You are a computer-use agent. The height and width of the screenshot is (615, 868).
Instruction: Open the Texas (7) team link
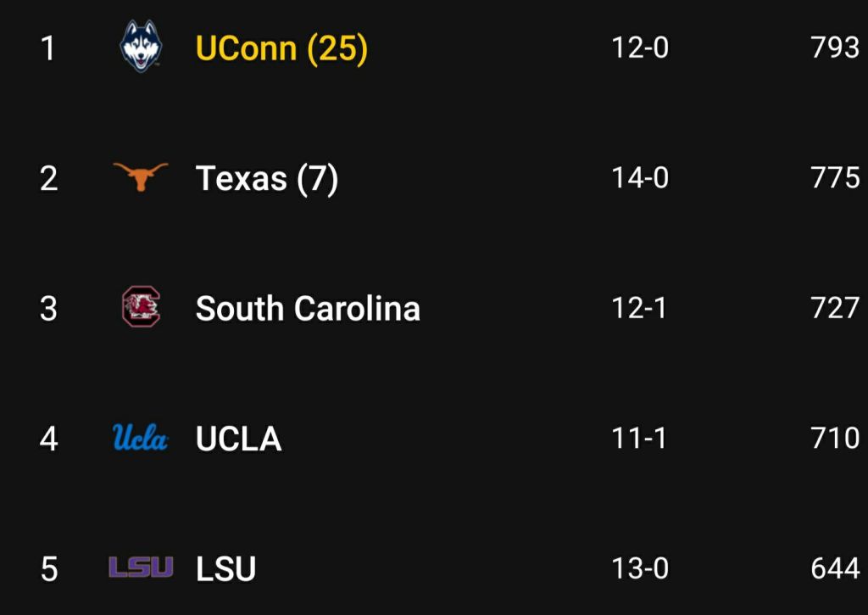coord(267,179)
